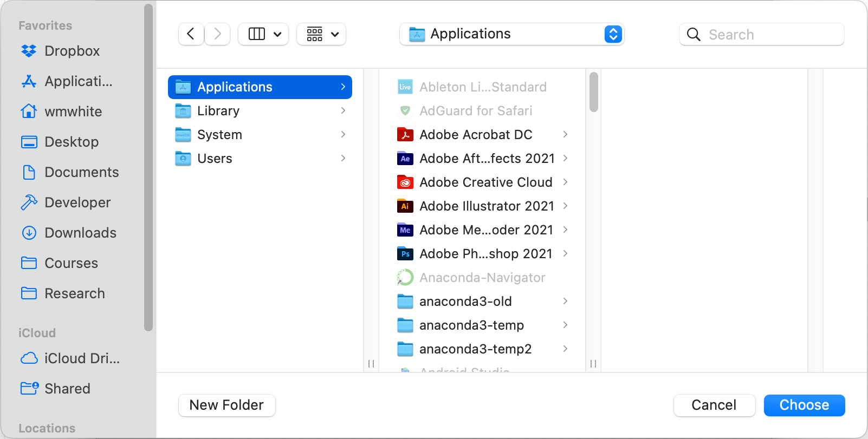868x439 pixels.
Task: Click the back navigation arrow
Action: point(191,34)
